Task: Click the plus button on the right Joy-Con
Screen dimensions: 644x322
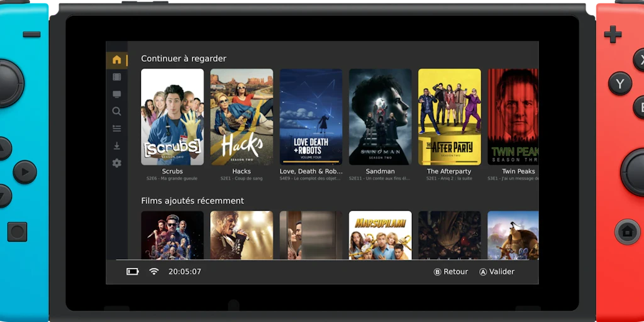Action: point(613,34)
